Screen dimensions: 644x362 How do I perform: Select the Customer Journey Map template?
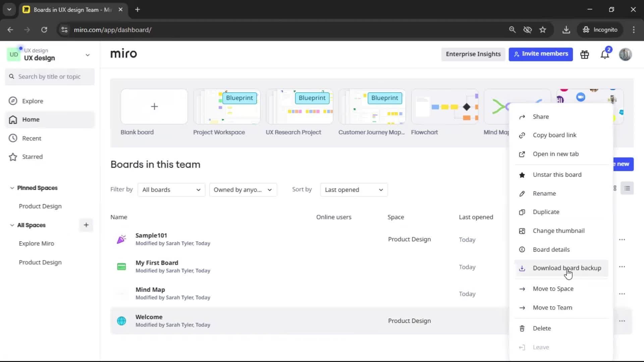(x=372, y=107)
